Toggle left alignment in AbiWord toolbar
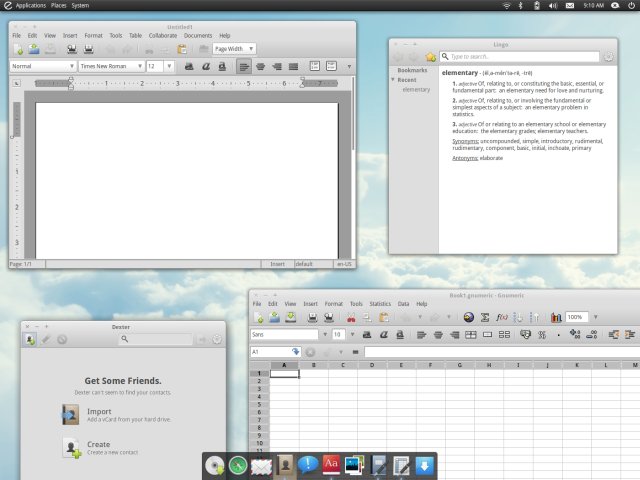Screen dimensions: 640x480 click(245, 66)
